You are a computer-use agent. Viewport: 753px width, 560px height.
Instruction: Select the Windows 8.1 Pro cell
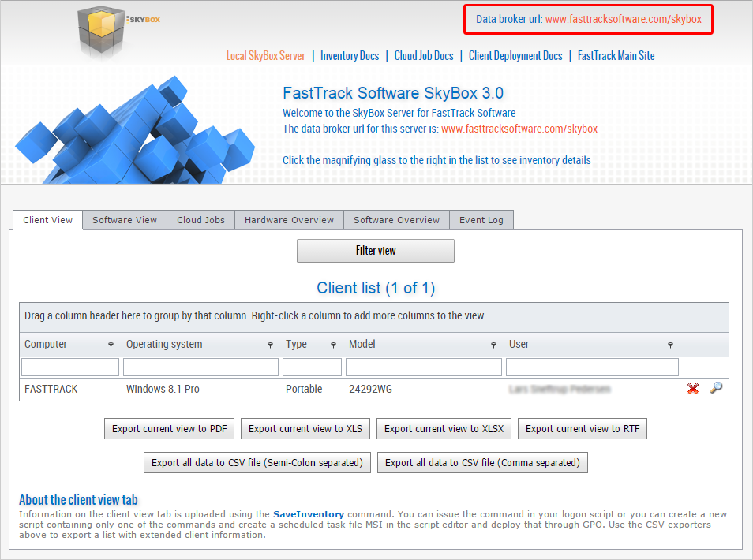163,389
